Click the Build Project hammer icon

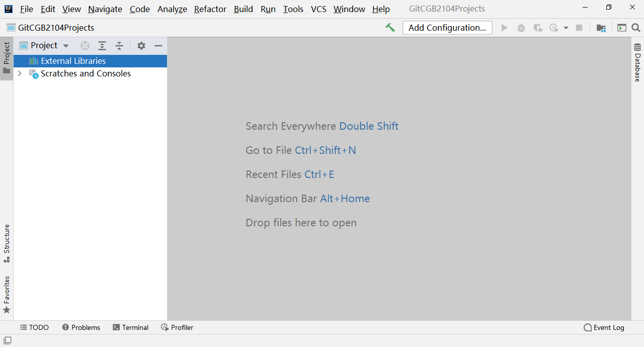[390, 28]
